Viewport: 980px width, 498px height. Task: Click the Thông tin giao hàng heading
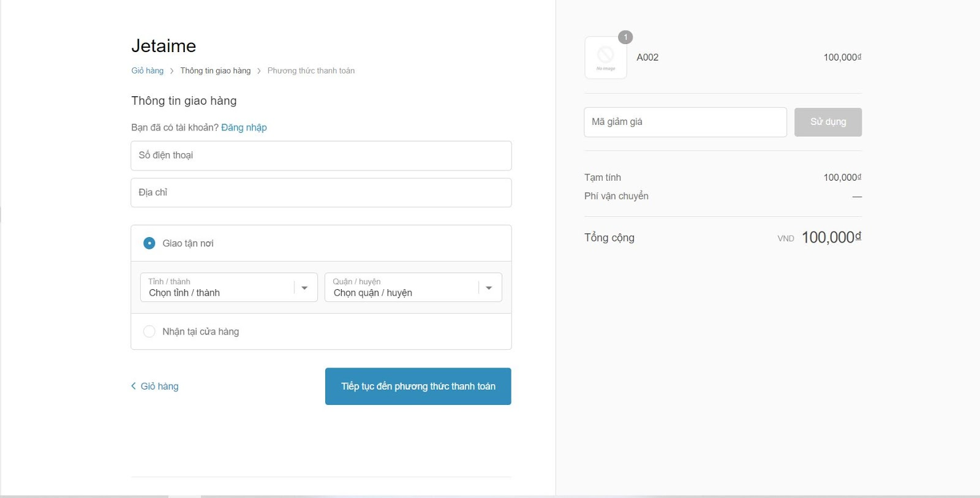(184, 101)
